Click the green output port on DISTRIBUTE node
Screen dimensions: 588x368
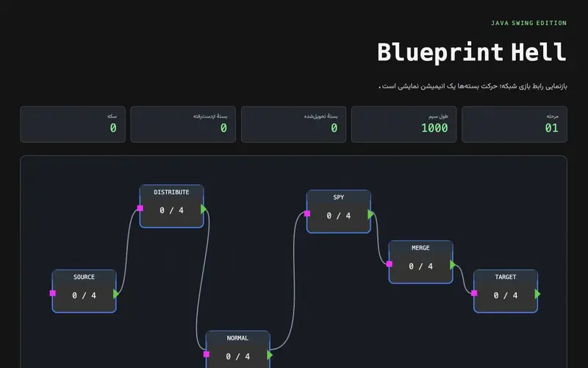204,209
